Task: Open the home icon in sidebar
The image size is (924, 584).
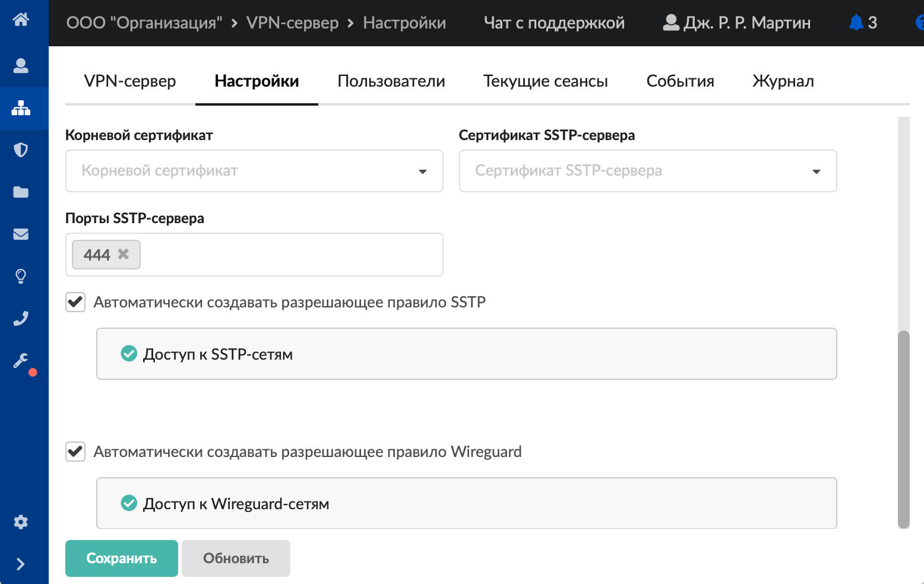Action: 21,20
